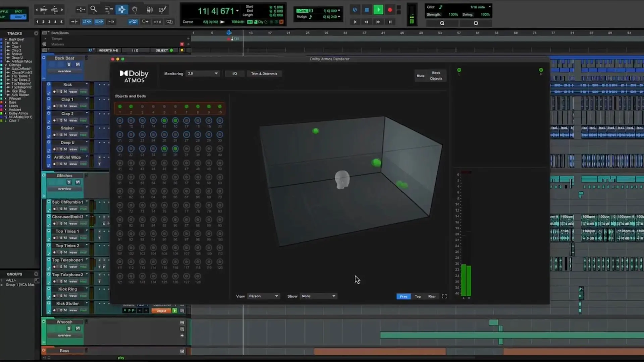Open the Show None dropdown
The height and width of the screenshot is (362, 644).
(318, 296)
